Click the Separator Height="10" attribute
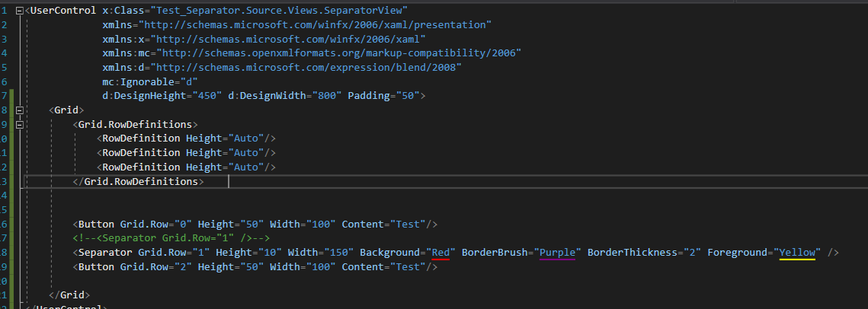Image resolution: width=868 pixels, height=309 pixels. click(248, 253)
